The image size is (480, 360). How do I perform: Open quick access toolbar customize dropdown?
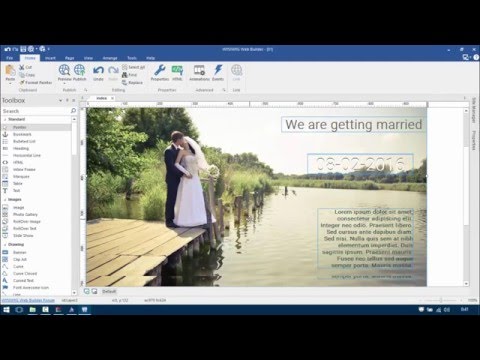(49, 49)
